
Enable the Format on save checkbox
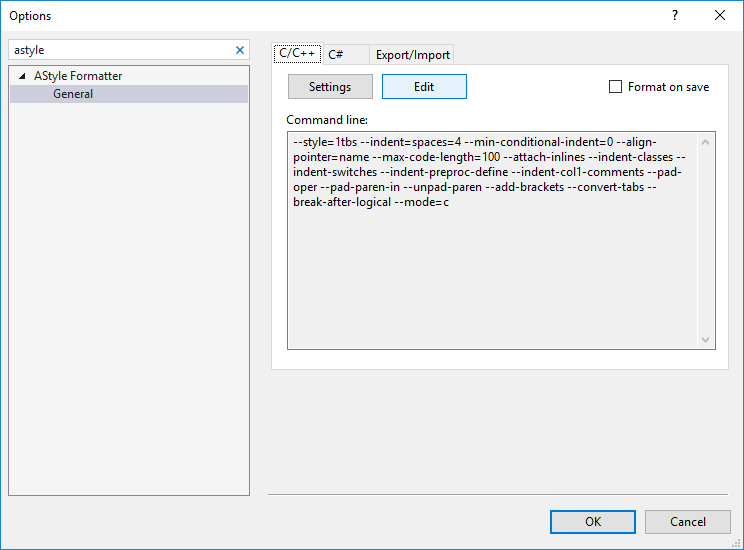(616, 87)
